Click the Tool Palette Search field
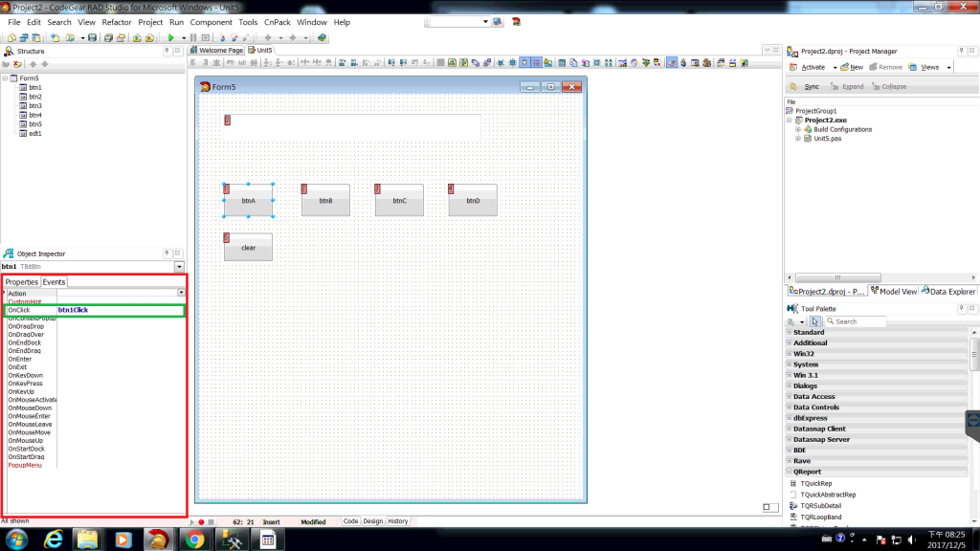This screenshot has width=980, height=551. point(855,321)
